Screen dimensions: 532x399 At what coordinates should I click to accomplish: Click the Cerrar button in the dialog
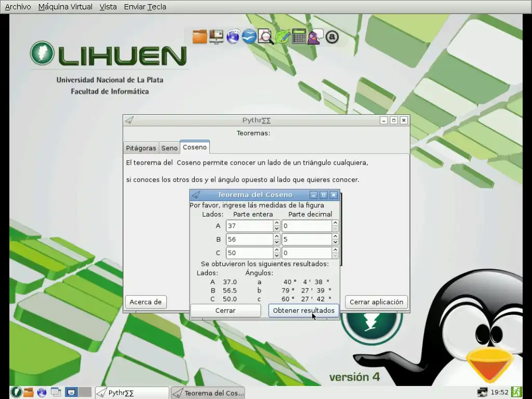coord(225,311)
